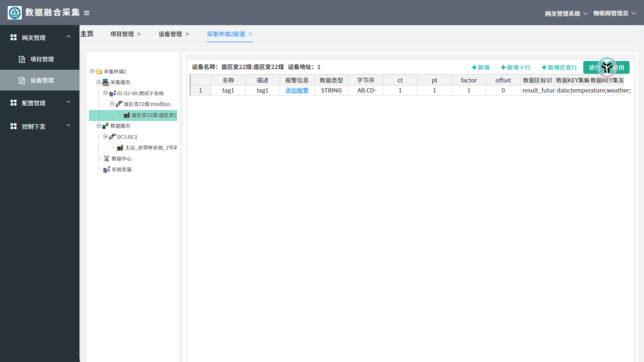Close the 项目管理 tab
Screen dimensions: 644x362
pyautogui.click(x=139, y=34)
